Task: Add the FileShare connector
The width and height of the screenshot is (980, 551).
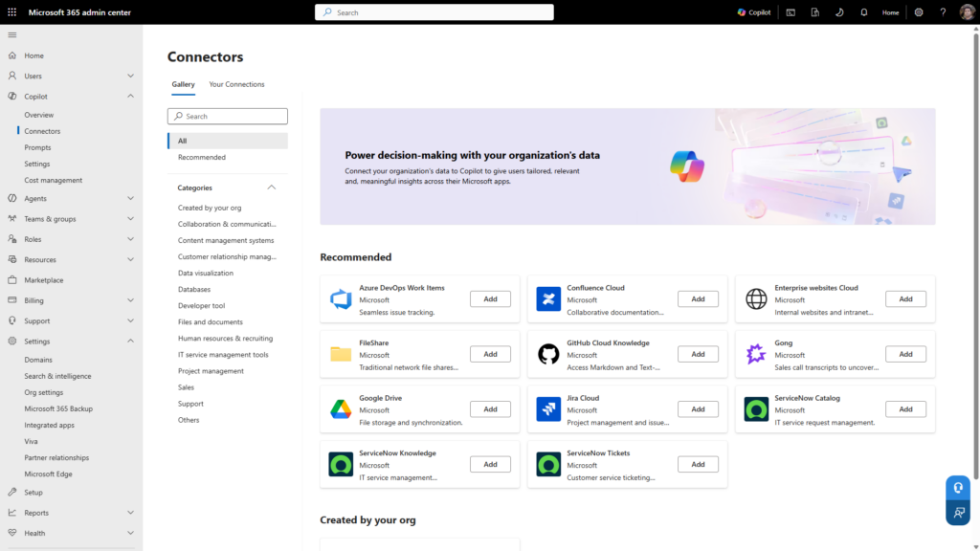Action: pyautogui.click(x=490, y=354)
